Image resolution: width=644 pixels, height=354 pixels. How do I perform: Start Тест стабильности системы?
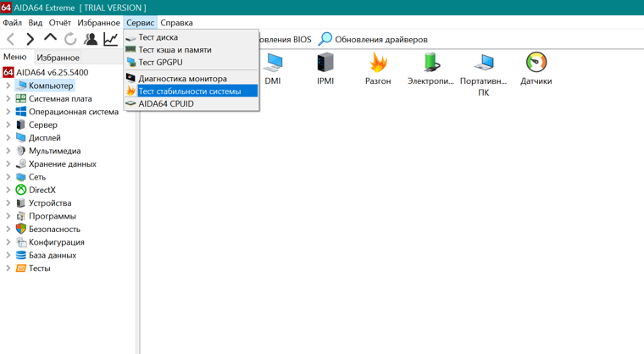[x=192, y=91]
